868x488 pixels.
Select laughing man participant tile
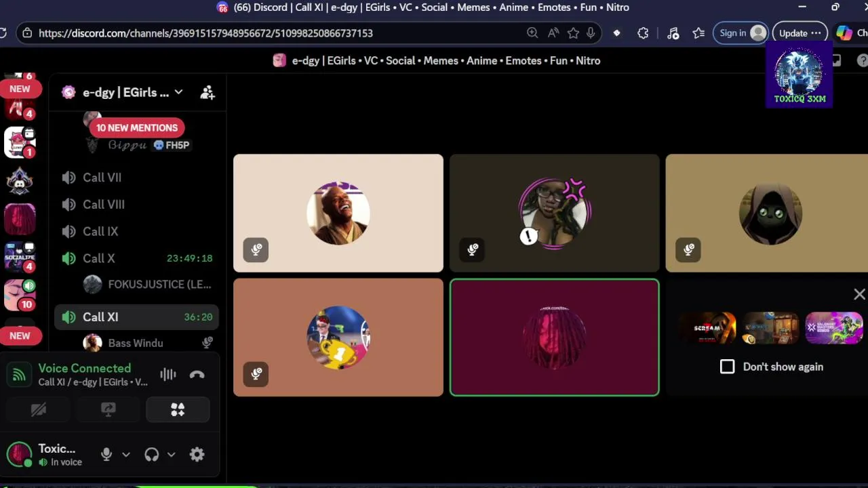338,213
